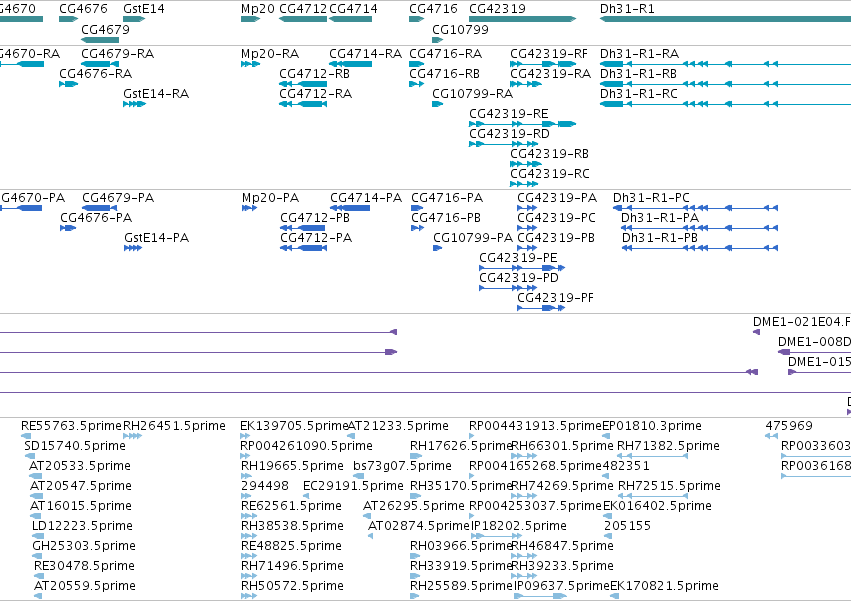Select transcript Dh31-R1-RC

point(725,104)
